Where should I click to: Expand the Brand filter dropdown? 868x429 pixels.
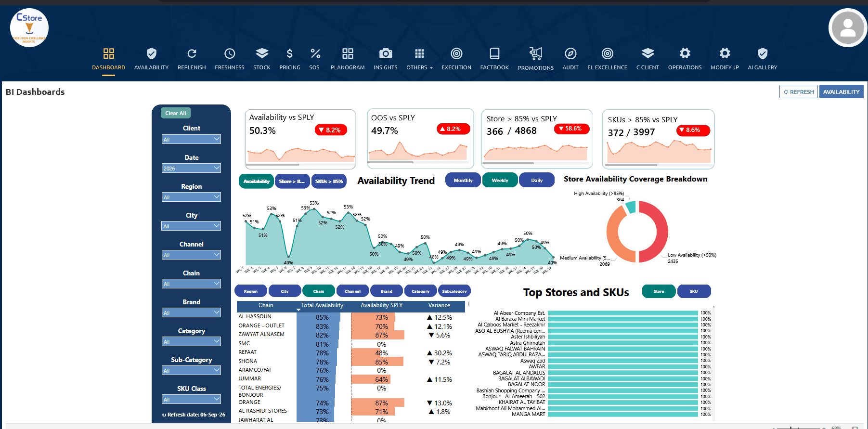(191, 312)
